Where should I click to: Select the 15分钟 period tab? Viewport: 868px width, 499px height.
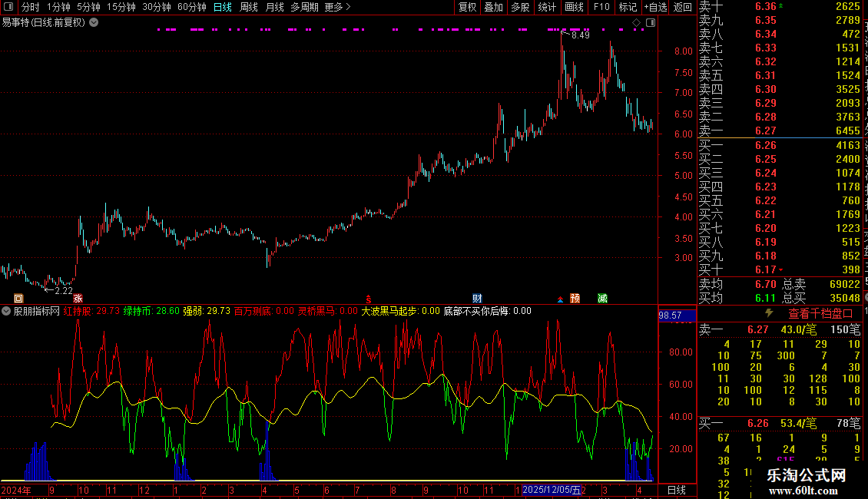pyautogui.click(x=121, y=7)
